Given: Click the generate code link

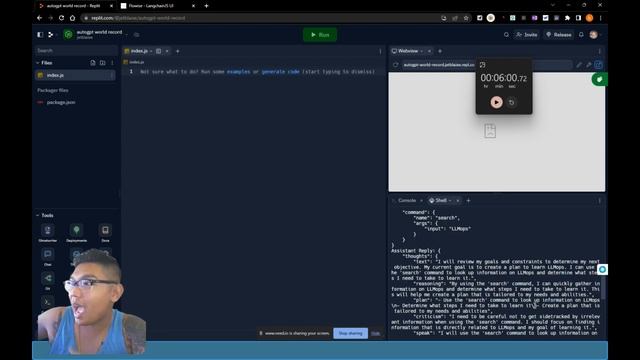Looking at the screenshot, I should tap(281, 71).
